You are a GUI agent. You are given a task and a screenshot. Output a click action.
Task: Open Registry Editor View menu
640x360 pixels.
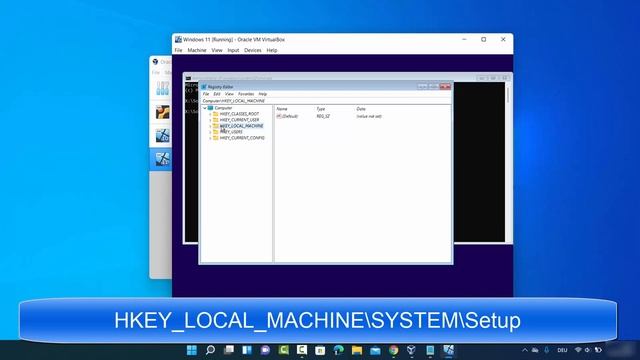229,94
